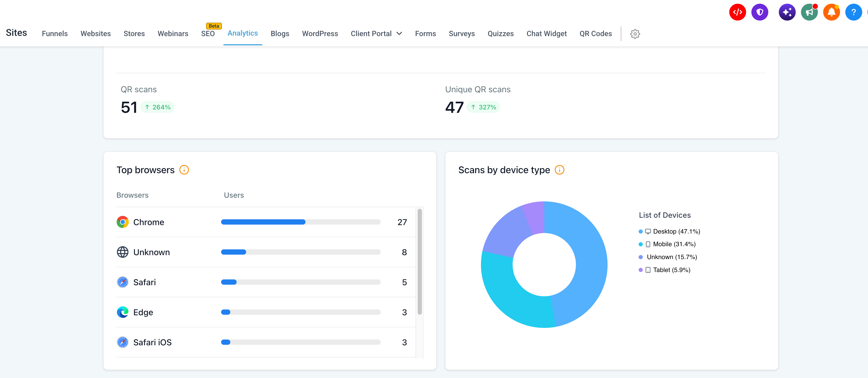This screenshot has width=868, height=378.
Task: Open the AI sparkle assistant icon
Action: pos(787,12)
